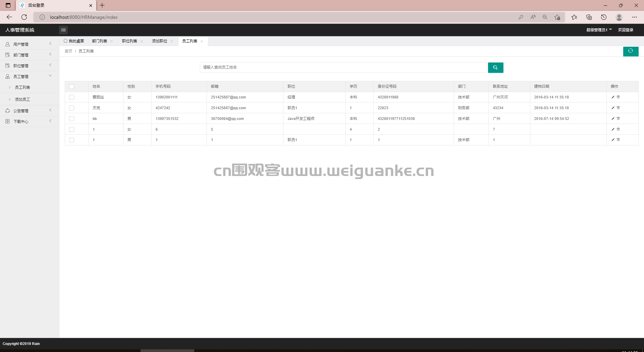644x352 pixels.
Task: Edit the 爱丽丝 employee row
Action: 613,97
